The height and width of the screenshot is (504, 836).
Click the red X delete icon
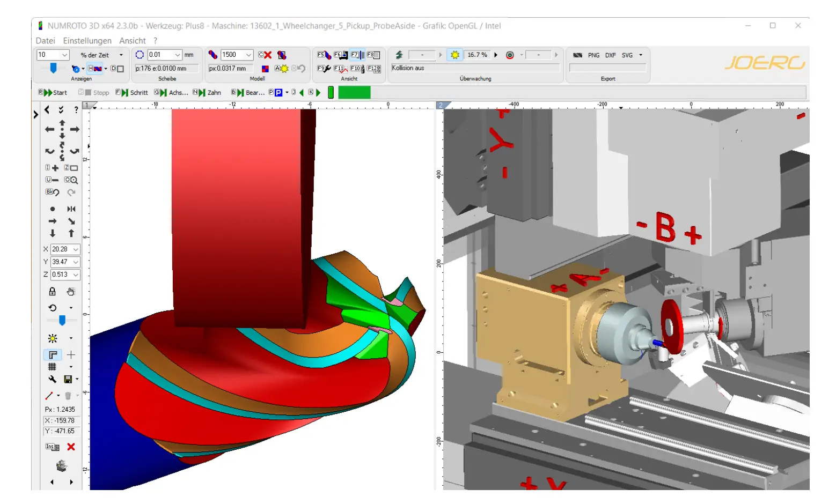pyautogui.click(x=71, y=447)
